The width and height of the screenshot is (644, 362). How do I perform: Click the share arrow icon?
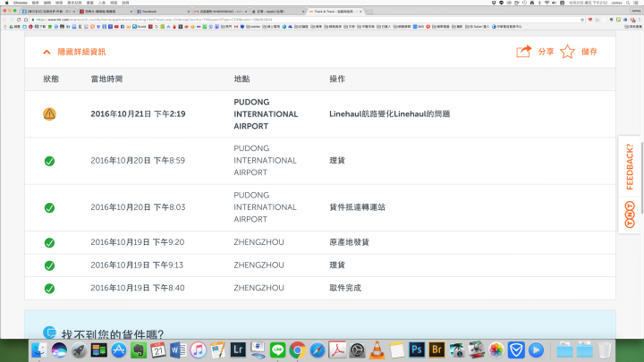tap(523, 51)
